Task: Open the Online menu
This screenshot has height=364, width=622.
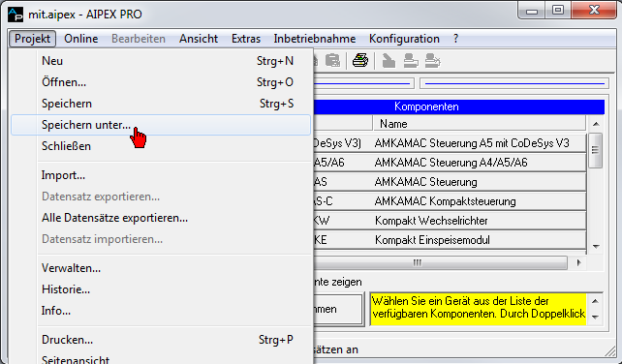Action: point(81,39)
